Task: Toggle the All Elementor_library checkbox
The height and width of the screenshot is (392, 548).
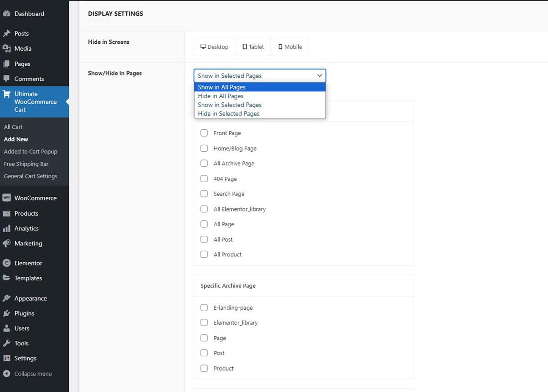Action: coord(204,209)
